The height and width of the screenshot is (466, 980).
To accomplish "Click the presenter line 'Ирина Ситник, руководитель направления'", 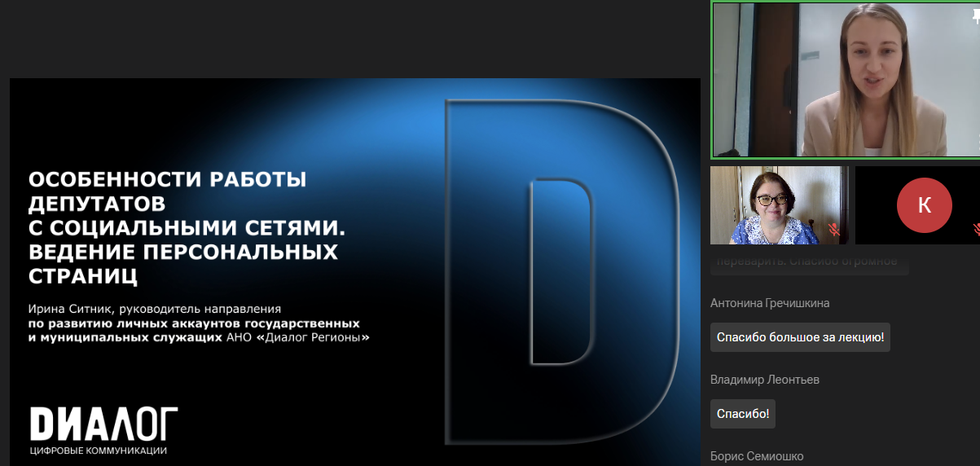I will click(155, 309).
